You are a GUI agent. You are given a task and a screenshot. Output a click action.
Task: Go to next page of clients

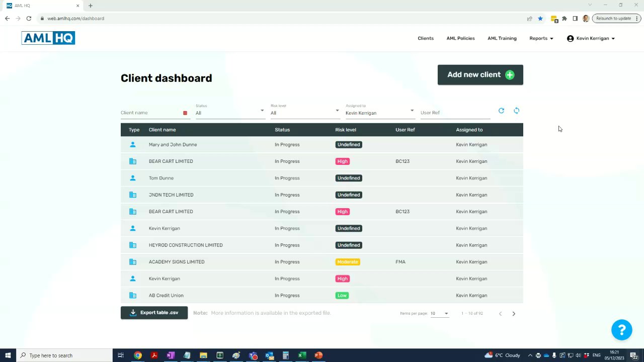coord(514,314)
